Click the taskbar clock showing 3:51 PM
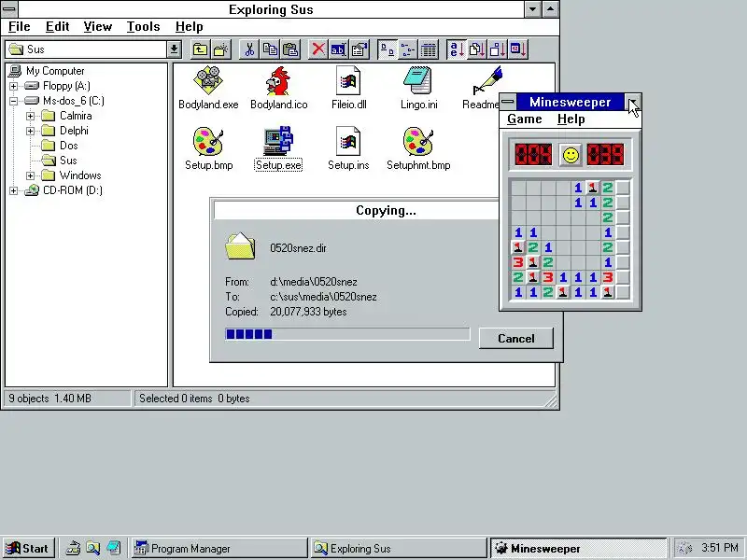This screenshot has width=747, height=560. [x=719, y=548]
